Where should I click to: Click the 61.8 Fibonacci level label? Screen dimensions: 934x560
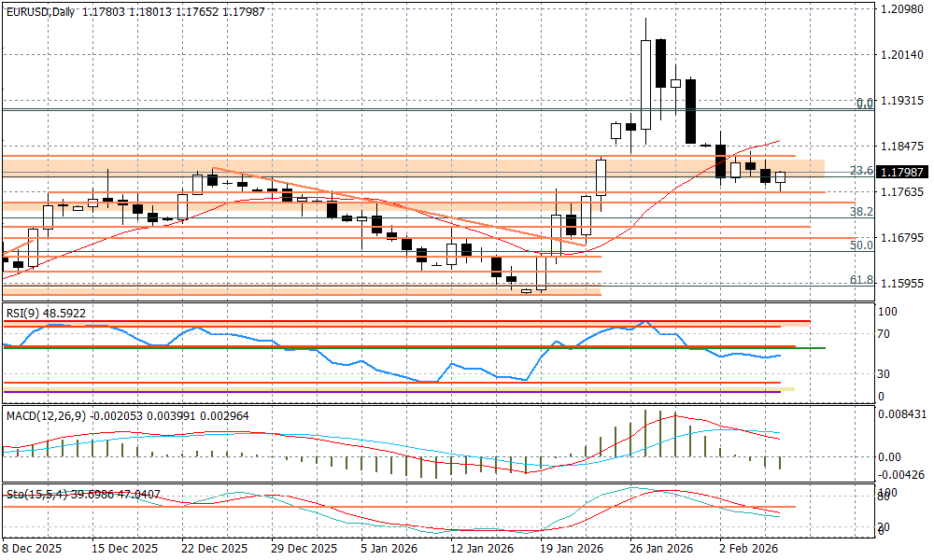(x=861, y=280)
